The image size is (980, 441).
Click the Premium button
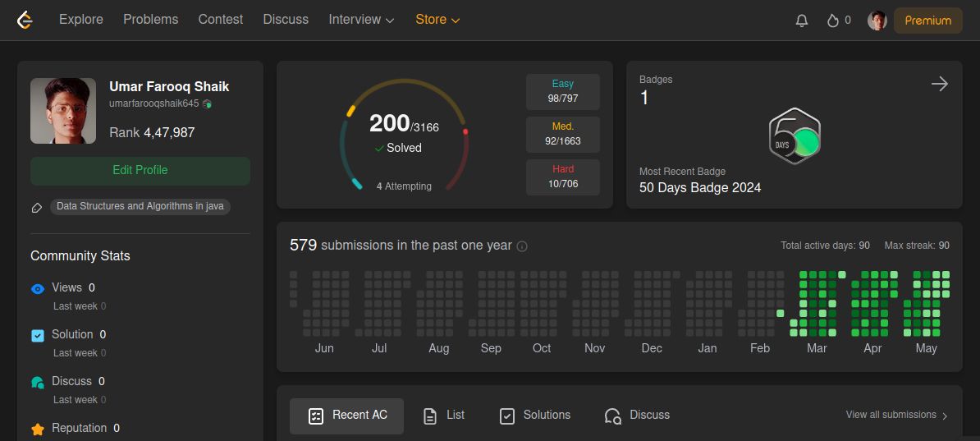pos(928,21)
